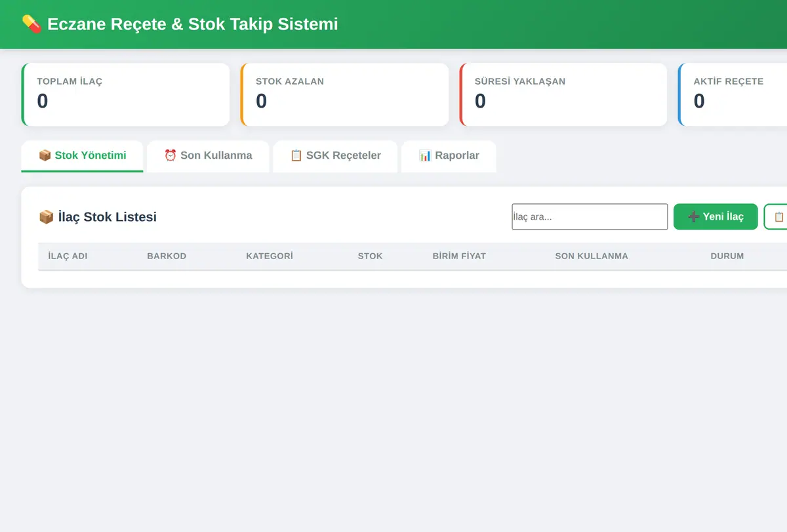Click the Durum column header
This screenshot has width=787, height=532.
(x=727, y=256)
